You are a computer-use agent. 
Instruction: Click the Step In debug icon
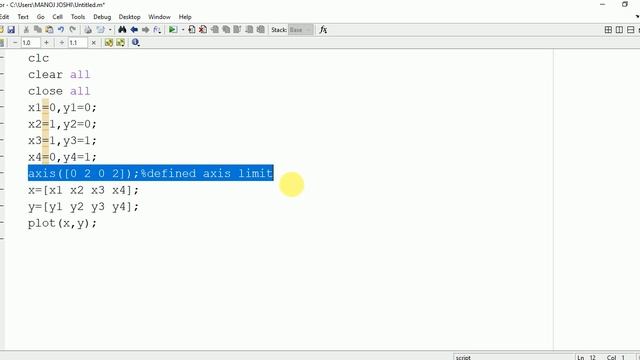pos(226,30)
